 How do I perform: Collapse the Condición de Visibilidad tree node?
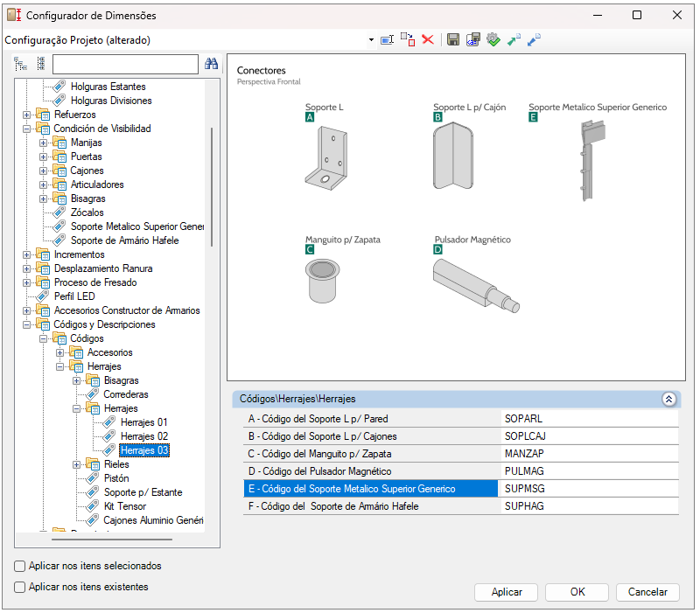27,129
